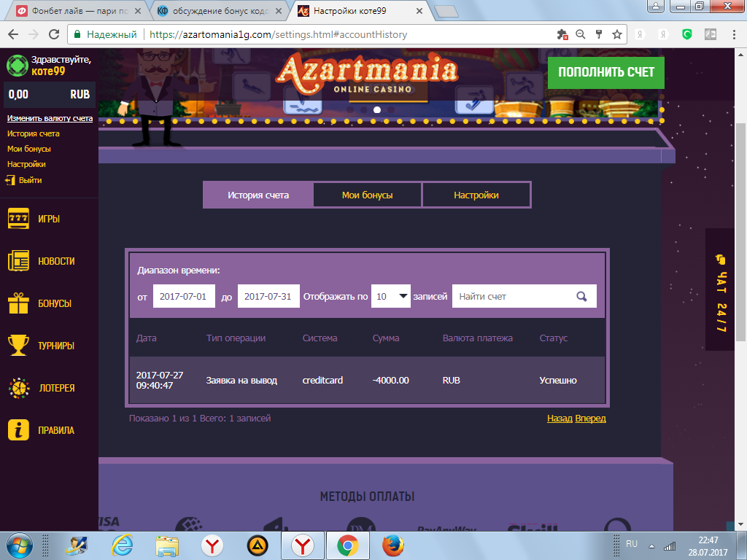Open the БОНУСЫ gift box icon

click(18, 303)
